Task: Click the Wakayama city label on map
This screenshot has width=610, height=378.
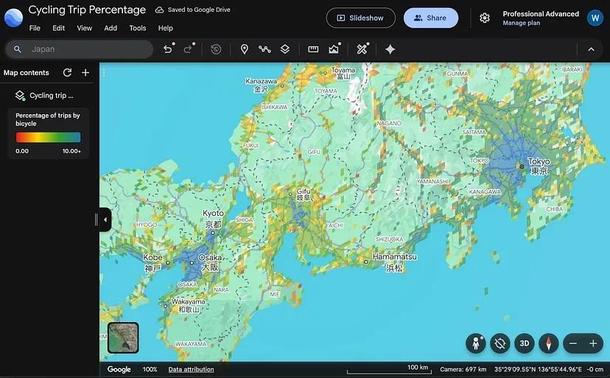Action: (x=189, y=306)
